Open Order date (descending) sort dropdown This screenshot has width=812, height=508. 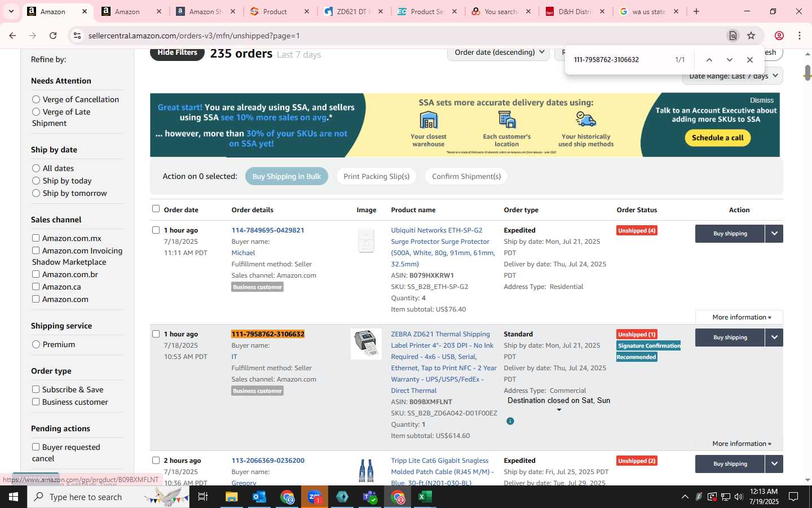click(x=499, y=52)
